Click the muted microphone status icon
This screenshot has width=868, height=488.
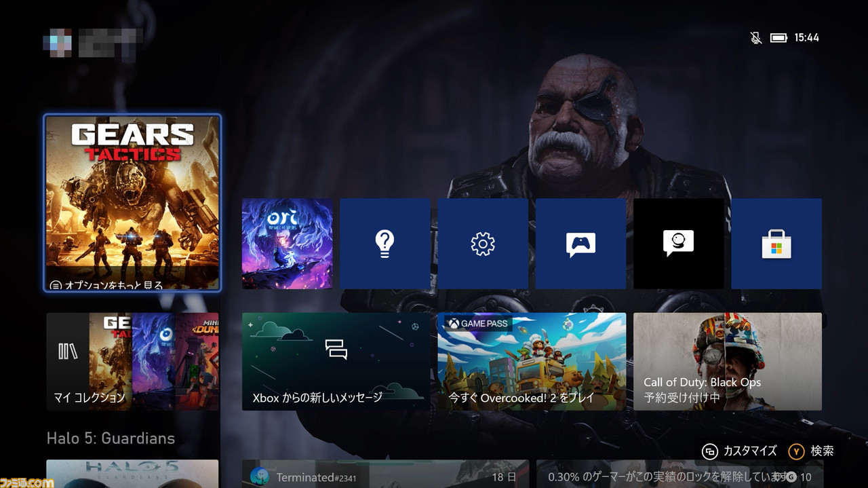point(756,37)
